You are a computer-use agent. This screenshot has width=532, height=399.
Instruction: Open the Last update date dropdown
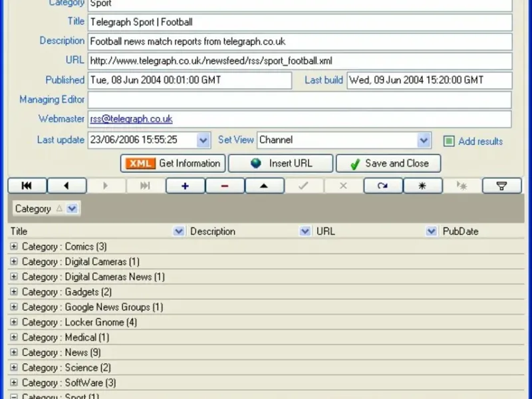tap(203, 140)
